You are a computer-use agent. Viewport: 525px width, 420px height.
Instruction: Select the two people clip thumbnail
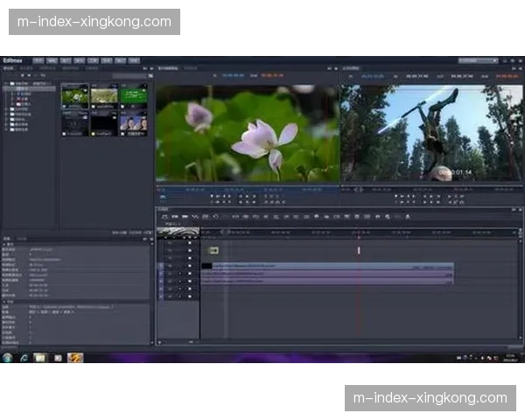pyautogui.click(x=133, y=122)
